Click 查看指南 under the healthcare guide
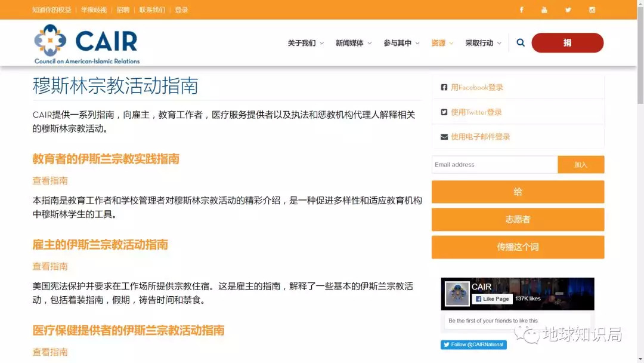This screenshot has height=363, width=644. pyautogui.click(x=50, y=352)
